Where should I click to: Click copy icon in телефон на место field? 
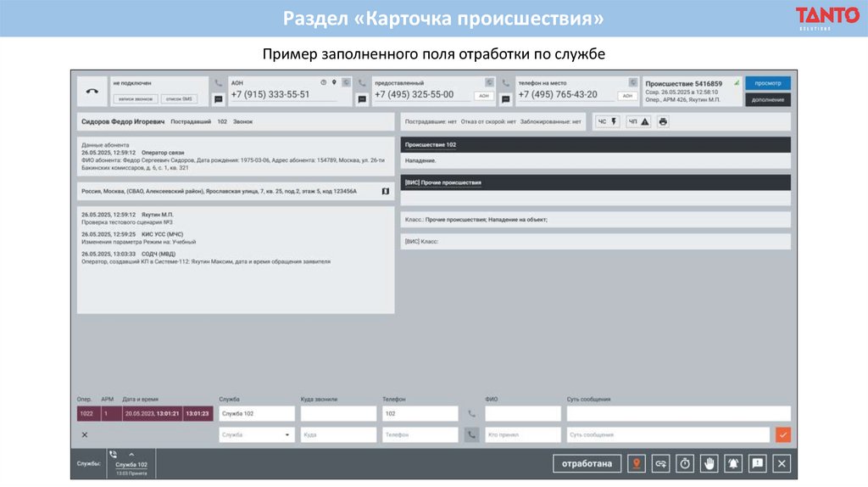click(x=632, y=82)
